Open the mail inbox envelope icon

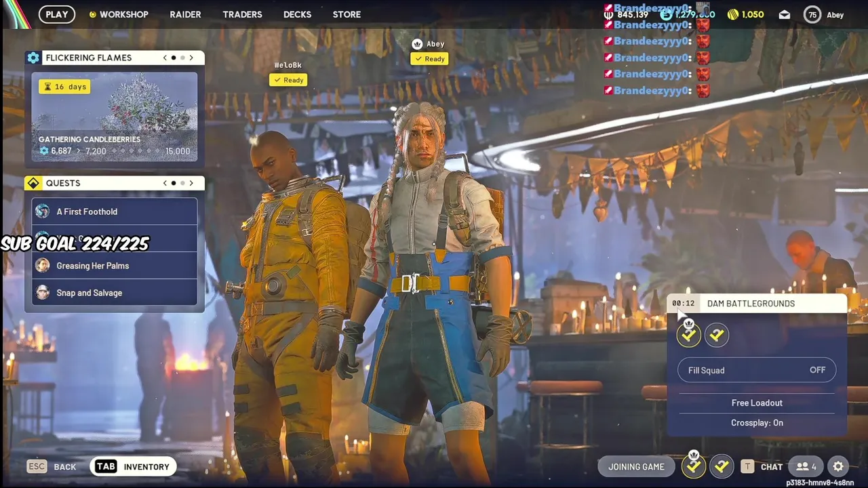click(785, 14)
